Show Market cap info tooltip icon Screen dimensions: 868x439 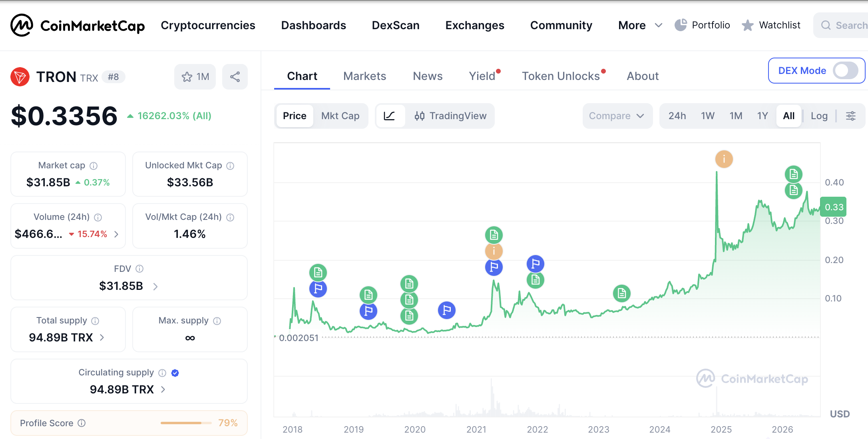[x=94, y=166]
